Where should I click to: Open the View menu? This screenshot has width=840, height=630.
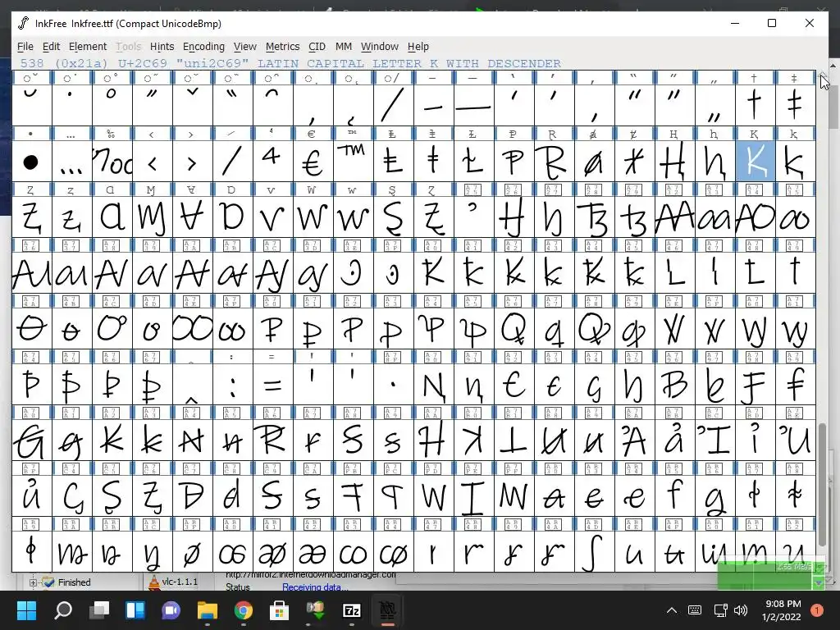coord(244,47)
